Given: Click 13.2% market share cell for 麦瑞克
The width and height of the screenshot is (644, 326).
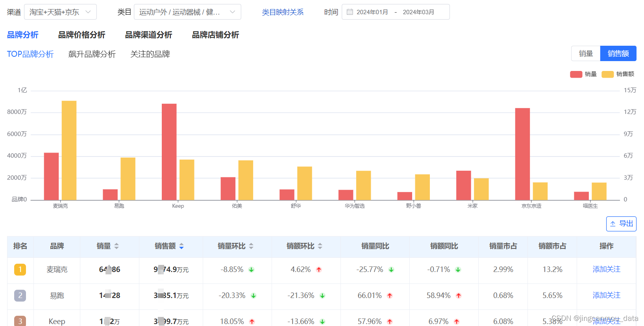Looking at the screenshot, I should tap(552, 270).
